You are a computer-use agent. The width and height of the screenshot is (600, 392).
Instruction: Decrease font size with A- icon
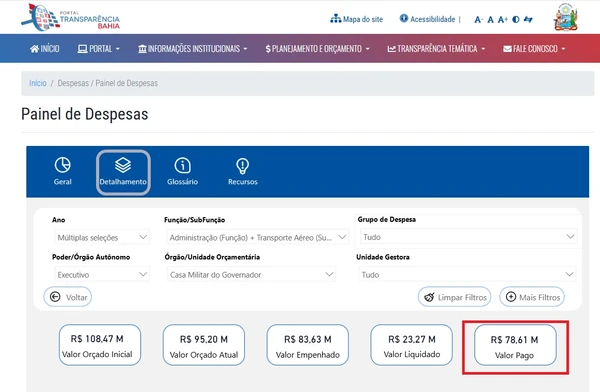[x=478, y=20]
